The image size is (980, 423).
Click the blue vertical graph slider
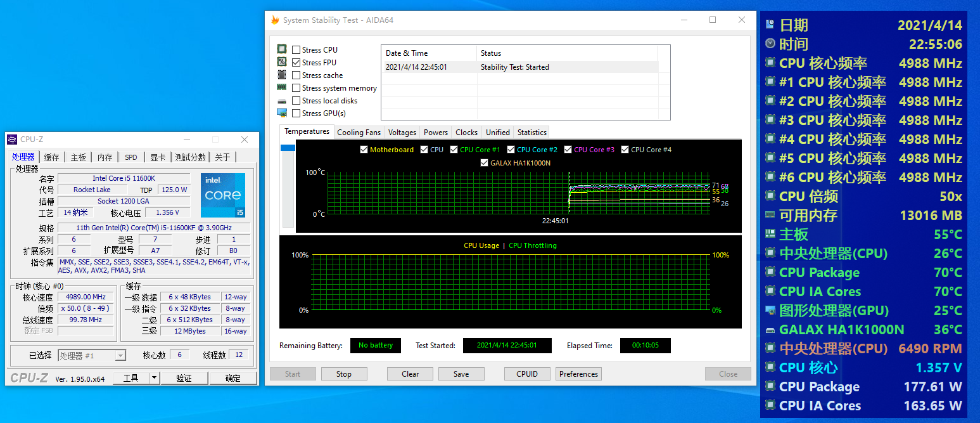click(x=288, y=148)
